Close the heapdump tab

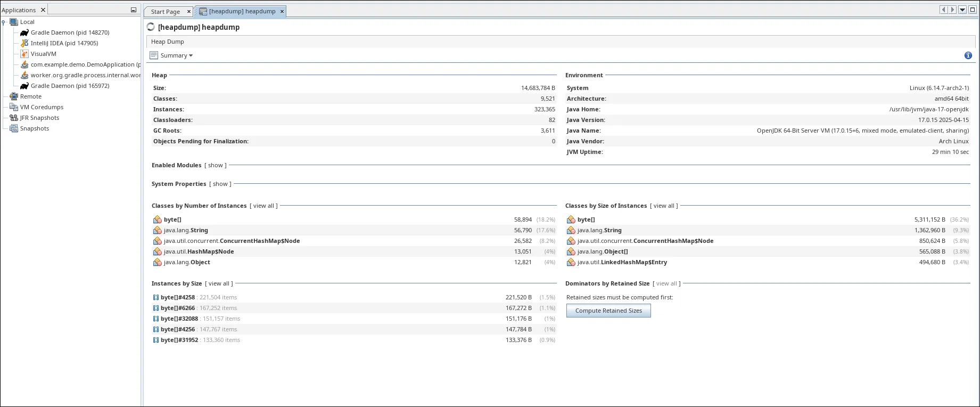coord(282,11)
